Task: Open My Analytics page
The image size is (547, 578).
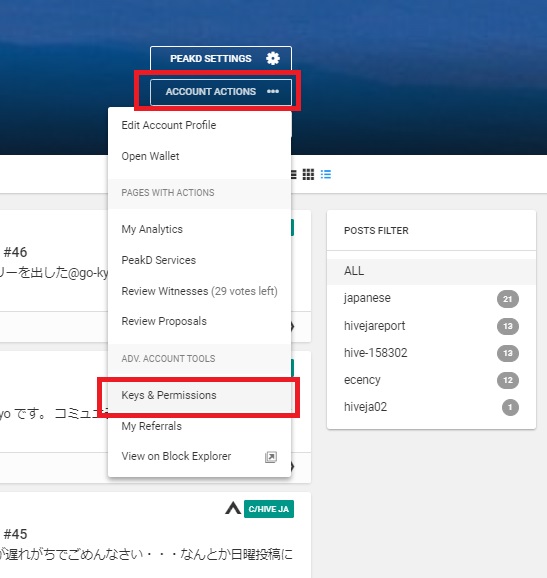Action: click(199, 229)
